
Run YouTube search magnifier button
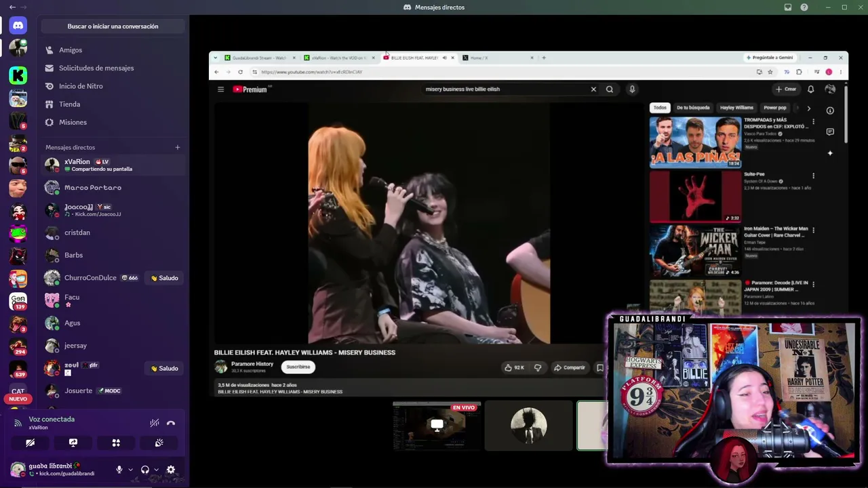pyautogui.click(x=610, y=89)
